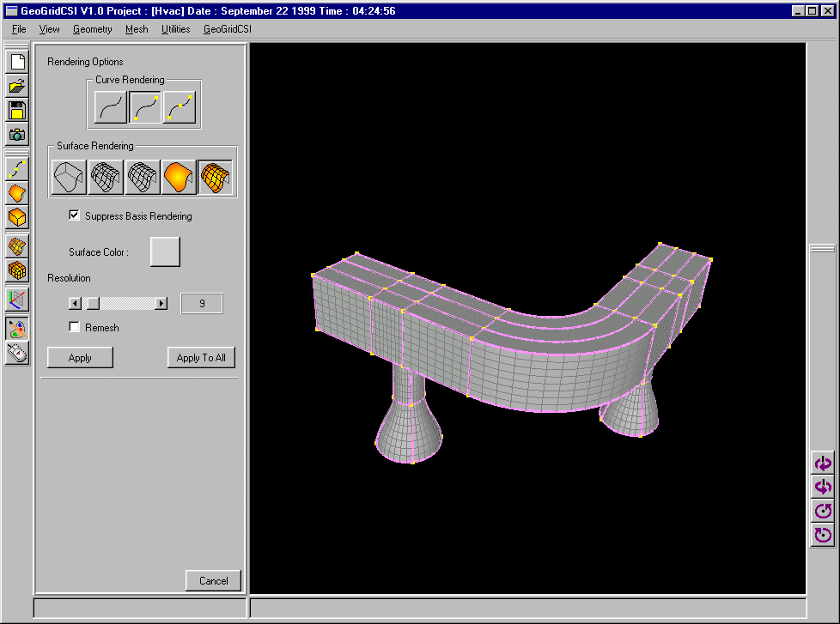Open the Mesh menu
The height and width of the screenshot is (624, 840).
pyautogui.click(x=137, y=29)
